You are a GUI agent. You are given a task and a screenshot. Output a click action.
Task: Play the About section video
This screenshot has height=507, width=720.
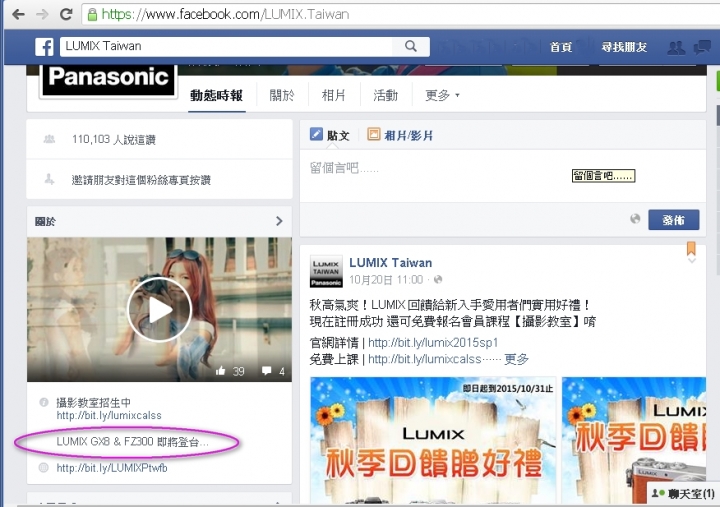159,310
